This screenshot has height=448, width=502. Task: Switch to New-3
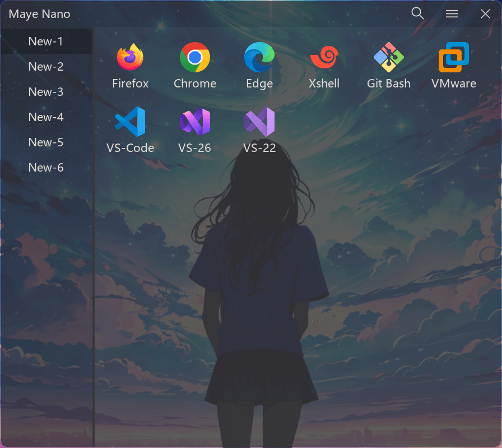point(46,91)
